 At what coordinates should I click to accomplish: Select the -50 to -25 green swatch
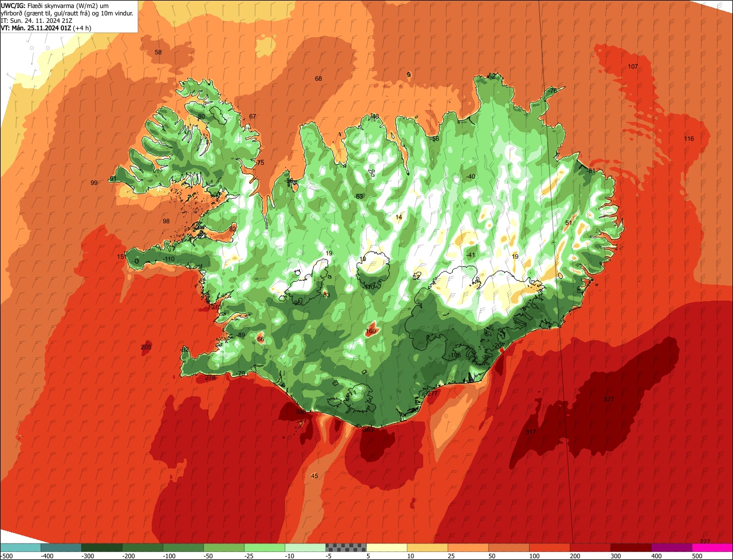point(223,547)
